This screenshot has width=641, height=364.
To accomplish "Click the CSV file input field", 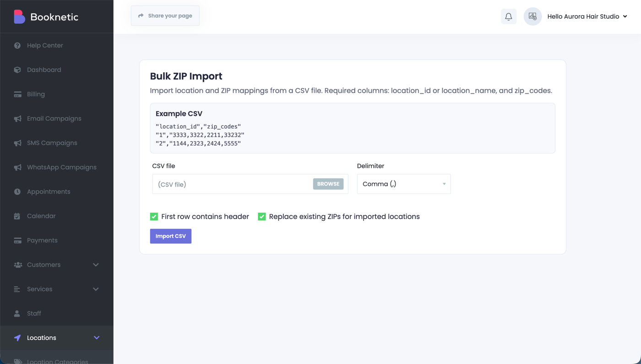I will 250,184.
